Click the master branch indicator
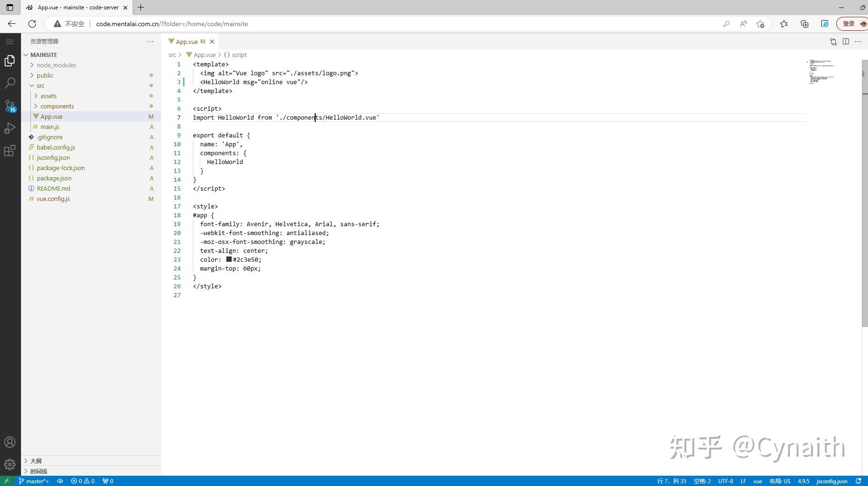The height and width of the screenshot is (486, 868). click(x=34, y=481)
